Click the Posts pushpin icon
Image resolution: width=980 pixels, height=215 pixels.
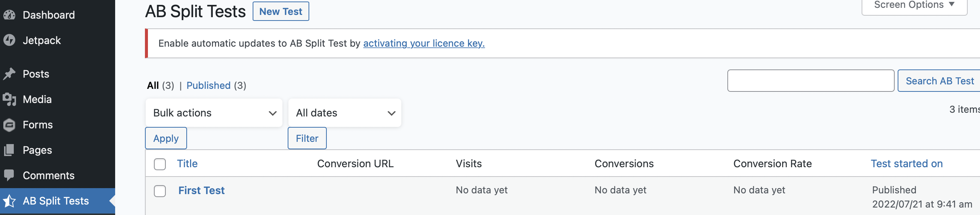tap(9, 74)
